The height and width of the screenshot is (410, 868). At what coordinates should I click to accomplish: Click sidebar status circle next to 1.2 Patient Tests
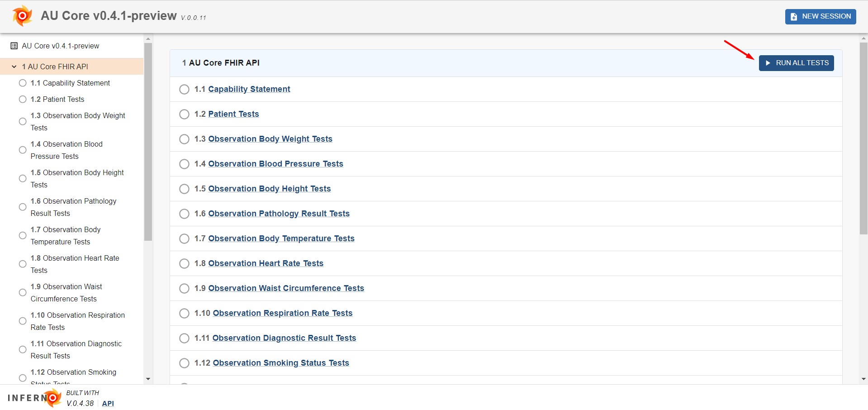click(x=23, y=99)
